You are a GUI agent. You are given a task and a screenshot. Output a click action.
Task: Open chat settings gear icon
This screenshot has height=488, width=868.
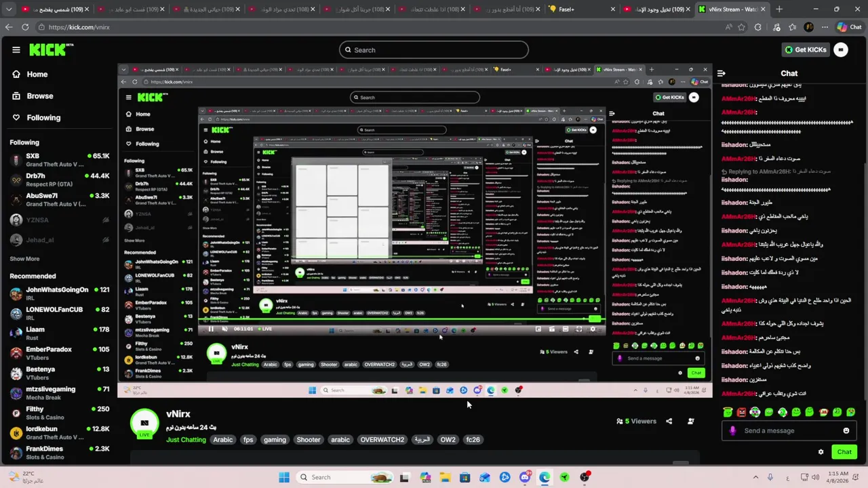click(x=821, y=452)
